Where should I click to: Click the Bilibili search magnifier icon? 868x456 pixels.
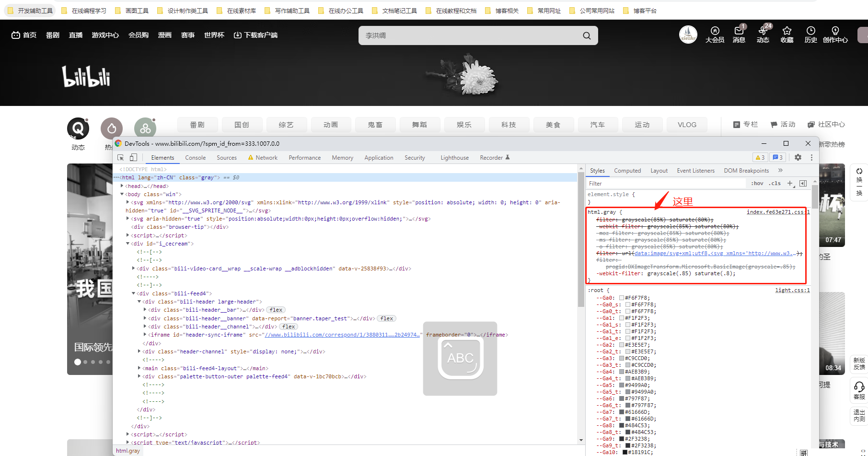(587, 35)
